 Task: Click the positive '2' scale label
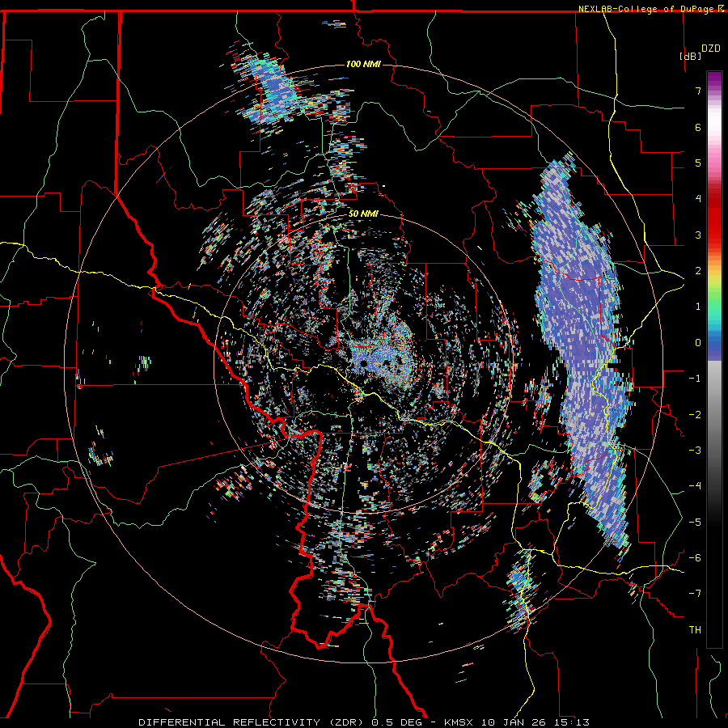coord(698,271)
